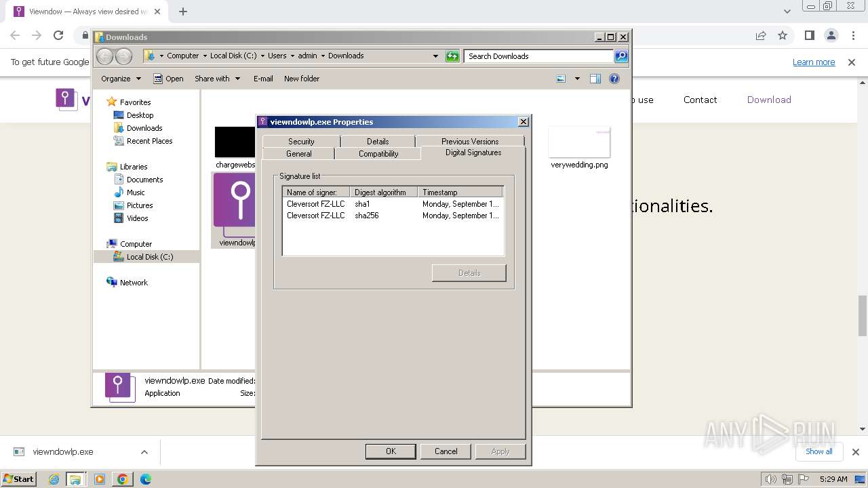The image size is (868, 488).
Task: Select the Digital Signatures tab
Action: [x=473, y=152]
